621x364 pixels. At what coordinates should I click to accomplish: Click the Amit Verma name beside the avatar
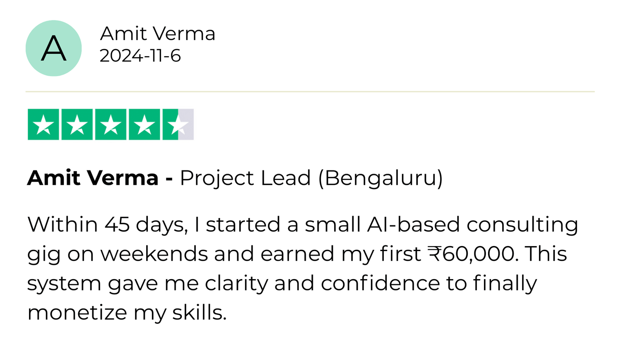[157, 34]
